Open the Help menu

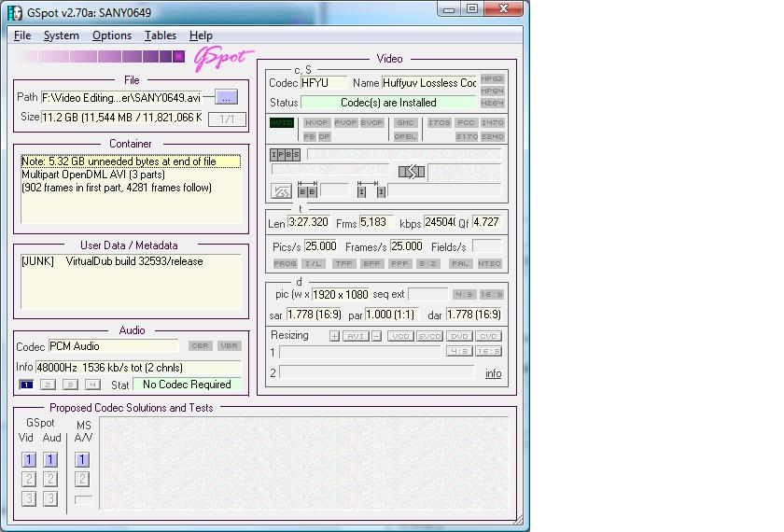click(x=201, y=35)
